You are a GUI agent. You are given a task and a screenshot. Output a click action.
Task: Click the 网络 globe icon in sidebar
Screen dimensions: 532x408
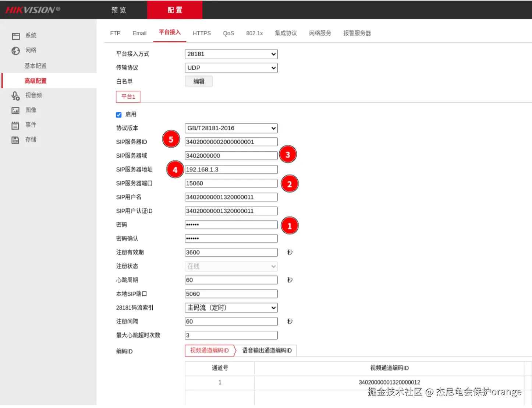tap(15, 51)
